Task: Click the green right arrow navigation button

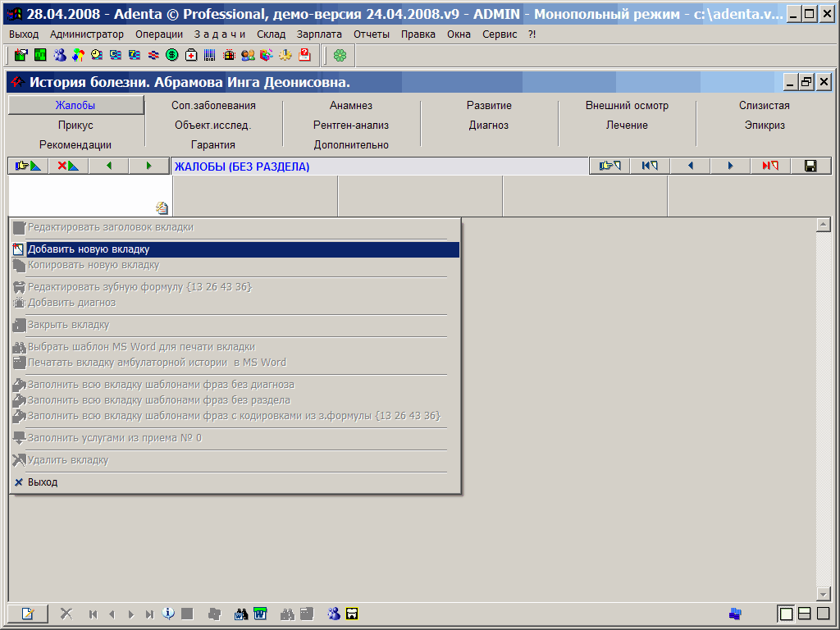Action: (x=148, y=166)
